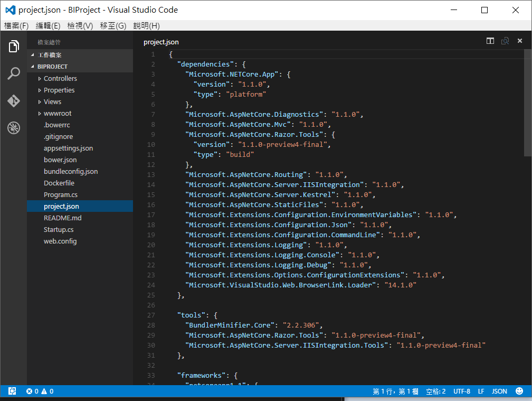The height and width of the screenshot is (401, 532).
Task: Click the feedback smiley icon
Action: click(519, 391)
